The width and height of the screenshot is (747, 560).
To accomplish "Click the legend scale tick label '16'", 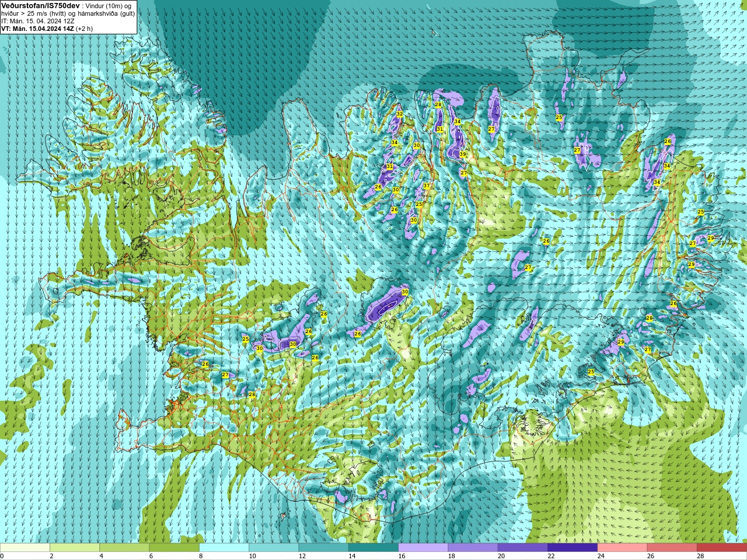I will tap(402, 556).
